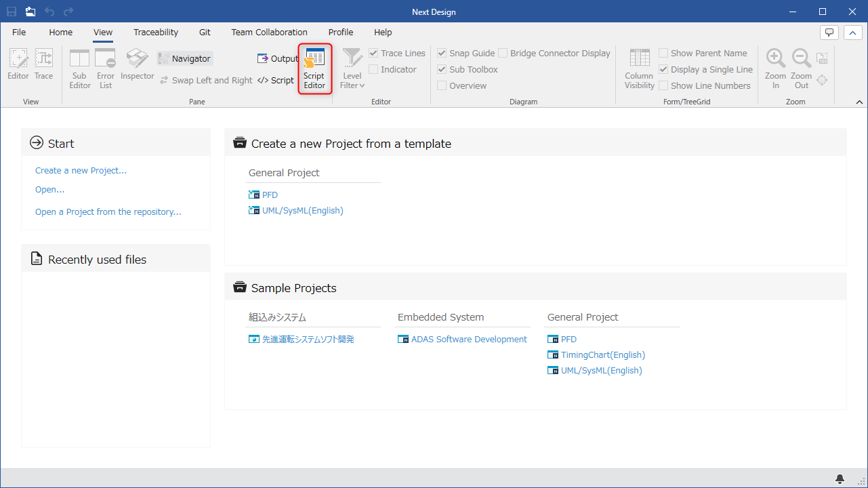Collapse the ribbon with the chevron beside feedback
Image resolution: width=868 pixels, height=488 pixels.
click(852, 32)
